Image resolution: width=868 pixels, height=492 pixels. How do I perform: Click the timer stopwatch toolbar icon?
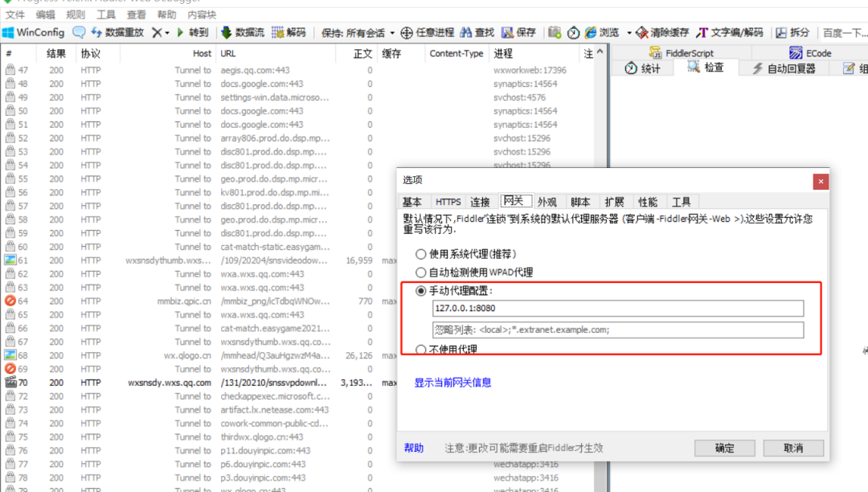573,33
